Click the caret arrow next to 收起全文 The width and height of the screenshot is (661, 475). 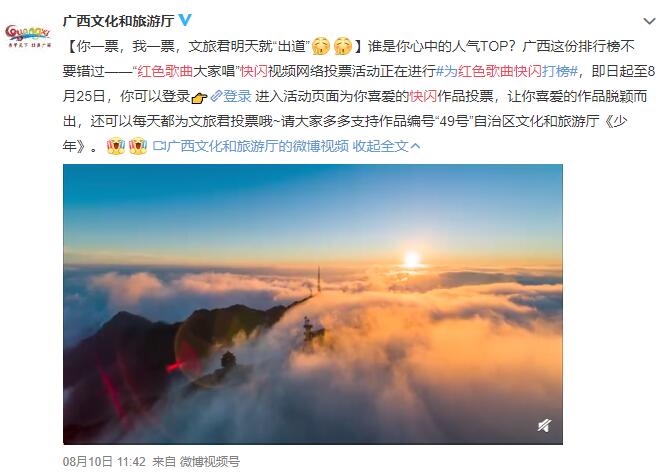point(415,146)
